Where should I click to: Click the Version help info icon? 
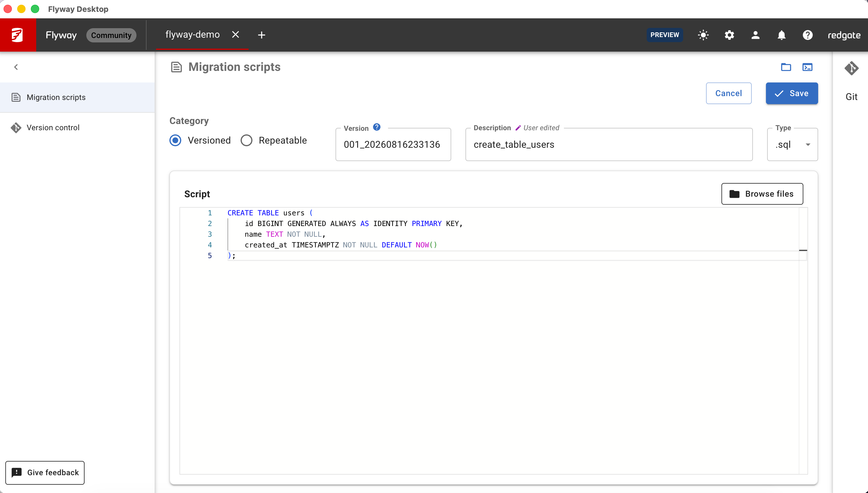pyautogui.click(x=376, y=127)
